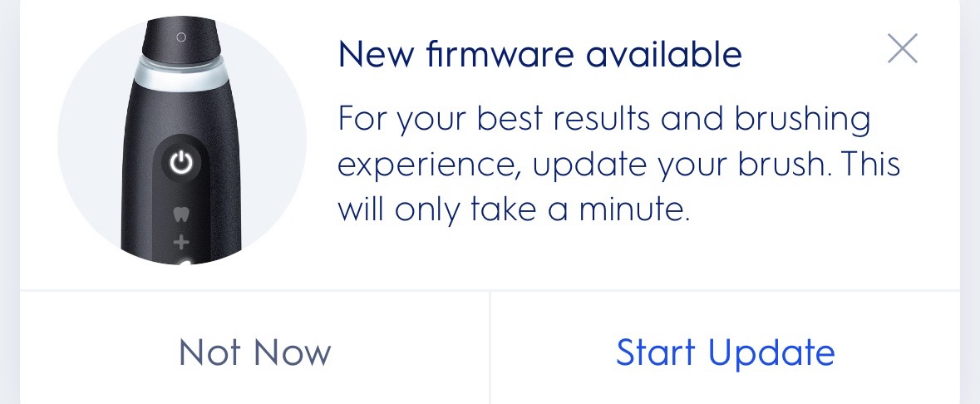Click the power icon on the toothbrush
The width and height of the screenshot is (980, 404).
[180, 162]
